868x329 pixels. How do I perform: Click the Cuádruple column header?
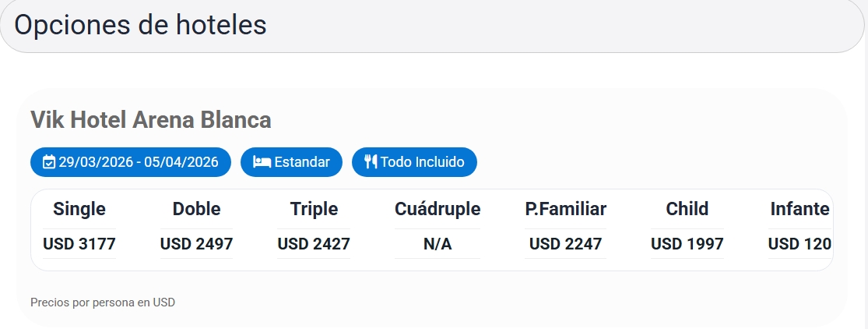coord(438,209)
